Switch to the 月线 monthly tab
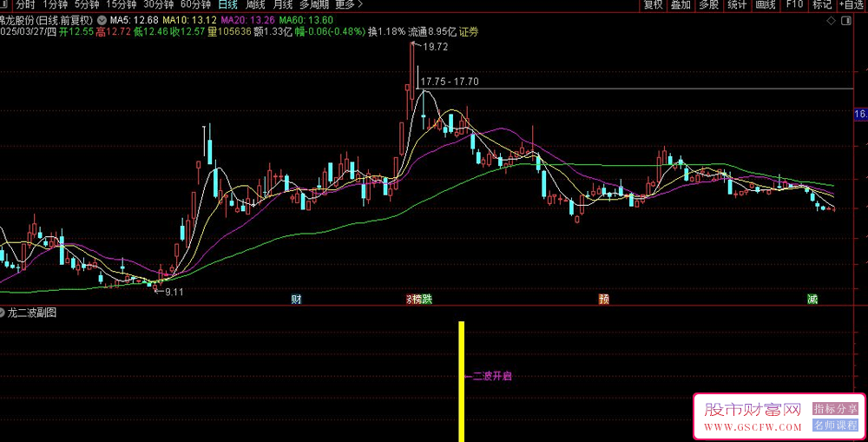The image size is (868, 442). [x=283, y=5]
